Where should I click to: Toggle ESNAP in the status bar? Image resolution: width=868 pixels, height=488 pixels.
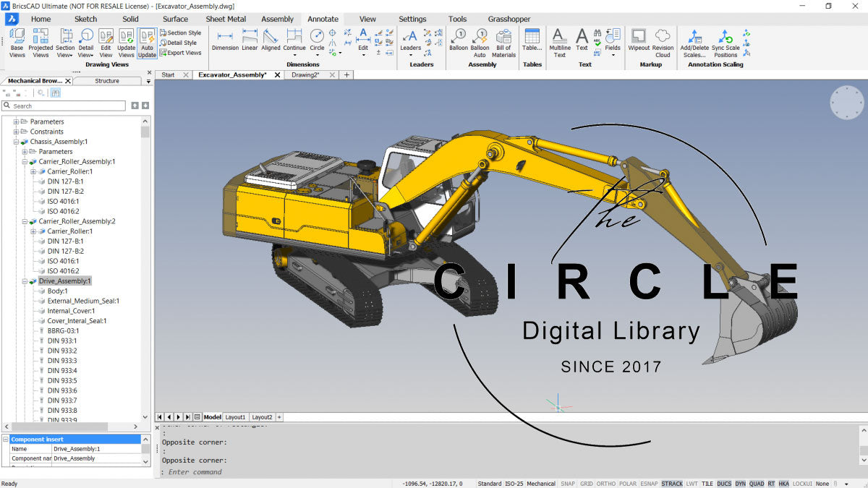pos(649,484)
